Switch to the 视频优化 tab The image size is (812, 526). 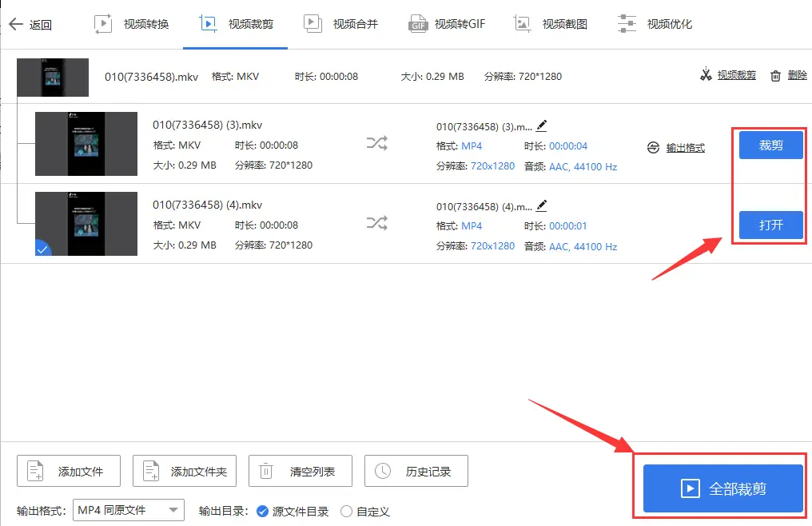(655, 24)
